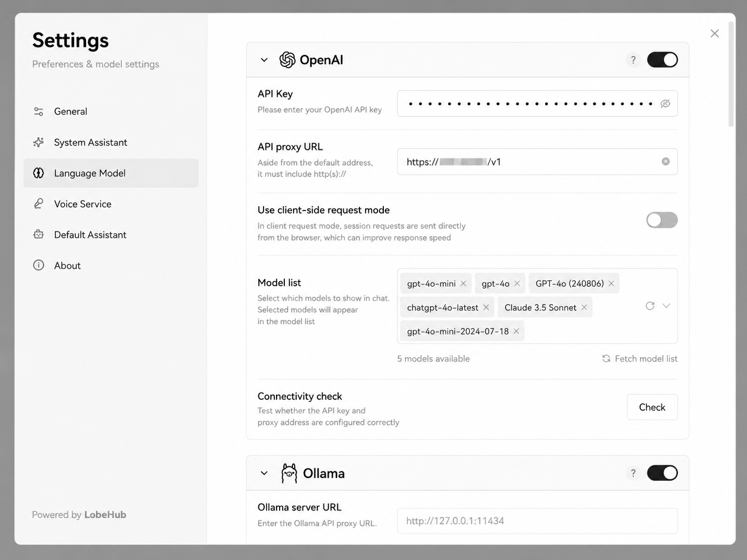
Task: Click the "Ollama server URL" label
Action: pos(299,507)
